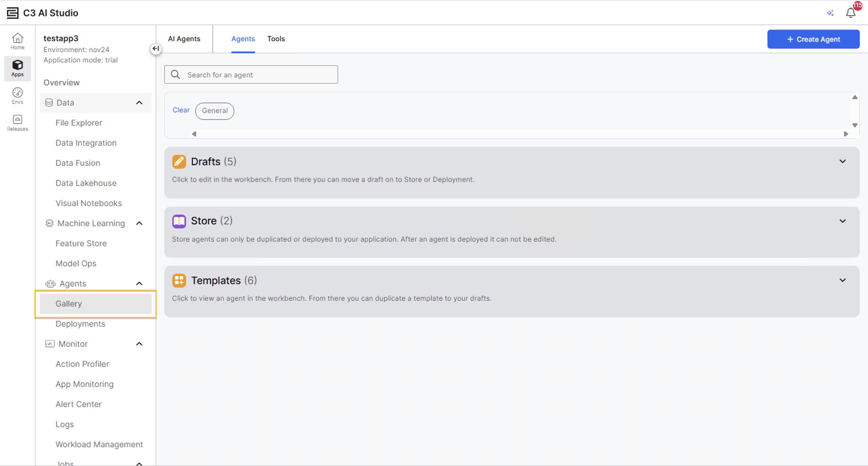Click the C3 AI Studio menu icon
868x466 pixels.
(x=12, y=13)
